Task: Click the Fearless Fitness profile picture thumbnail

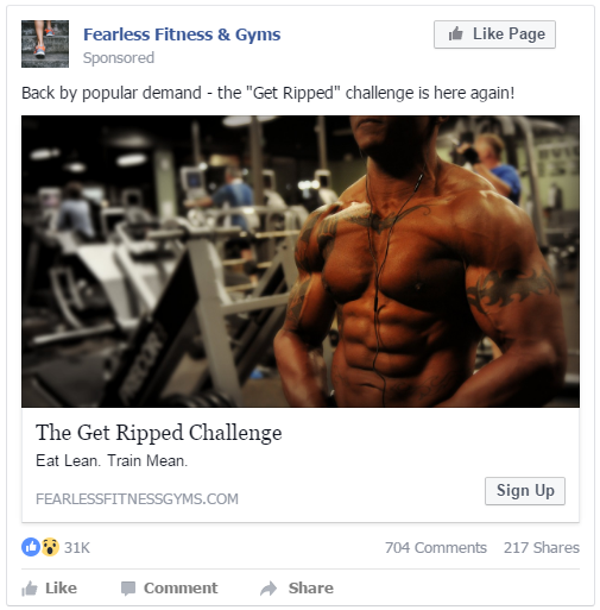Action: coord(45,44)
